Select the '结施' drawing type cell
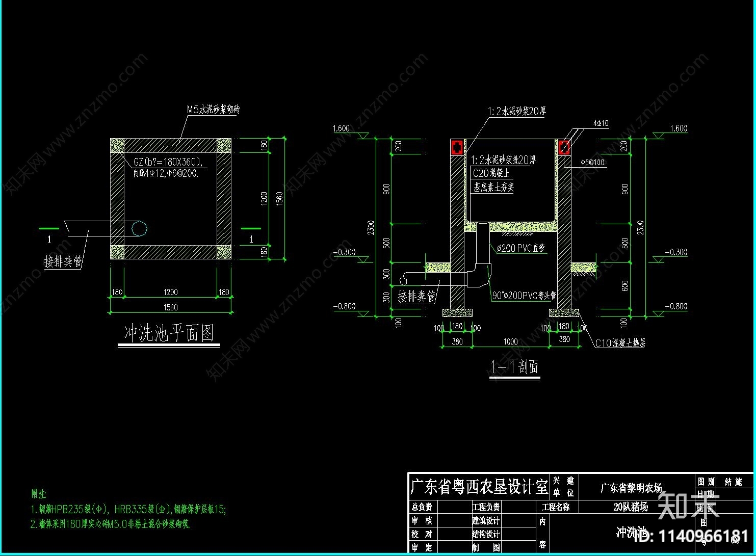Viewport: 756px width, 556px height. click(733, 482)
